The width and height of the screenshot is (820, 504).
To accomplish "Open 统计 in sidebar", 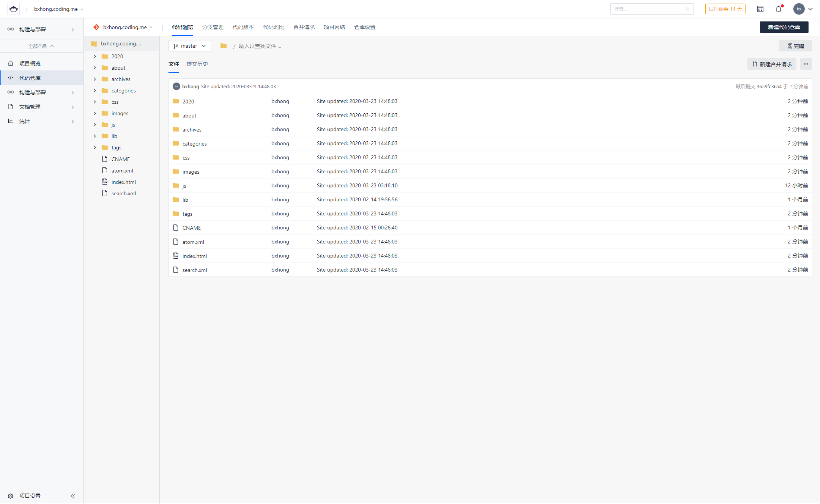I will (x=42, y=121).
